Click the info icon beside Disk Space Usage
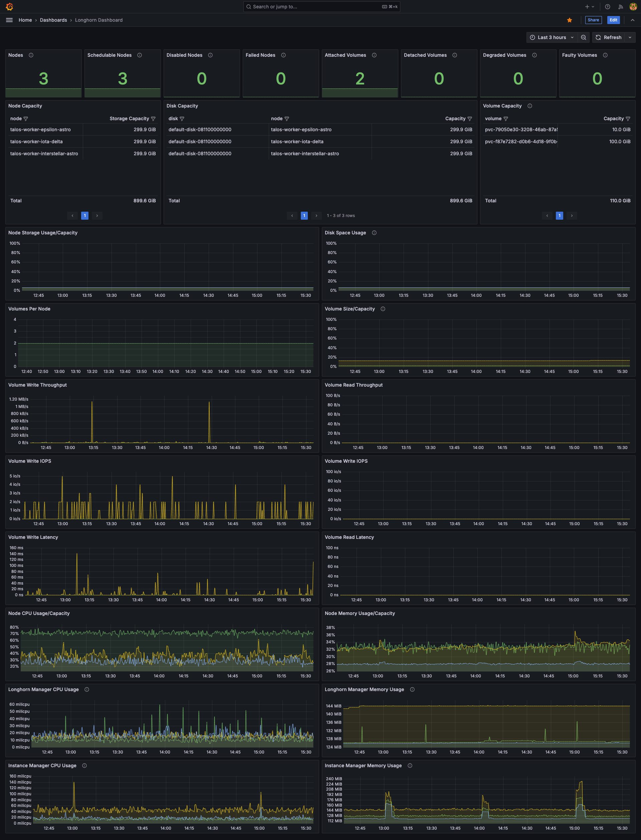The width and height of the screenshot is (641, 840). pos(374,233)
